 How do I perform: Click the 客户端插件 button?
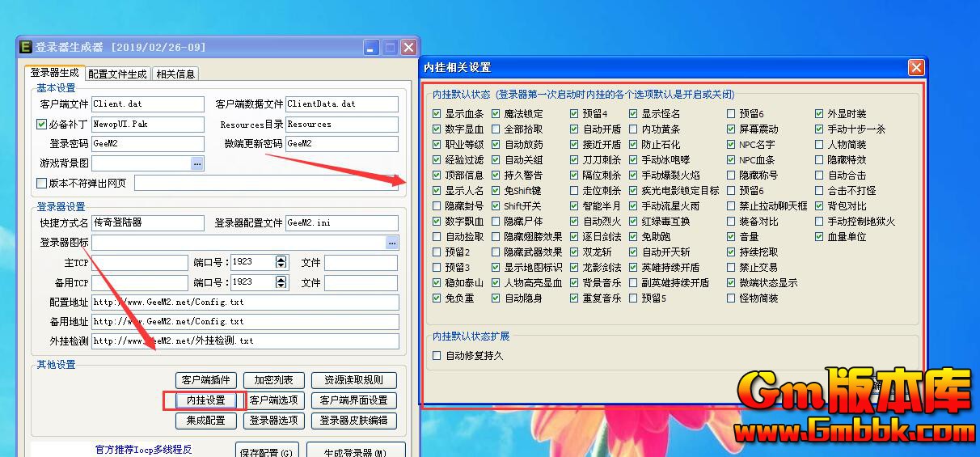(205, 380)
